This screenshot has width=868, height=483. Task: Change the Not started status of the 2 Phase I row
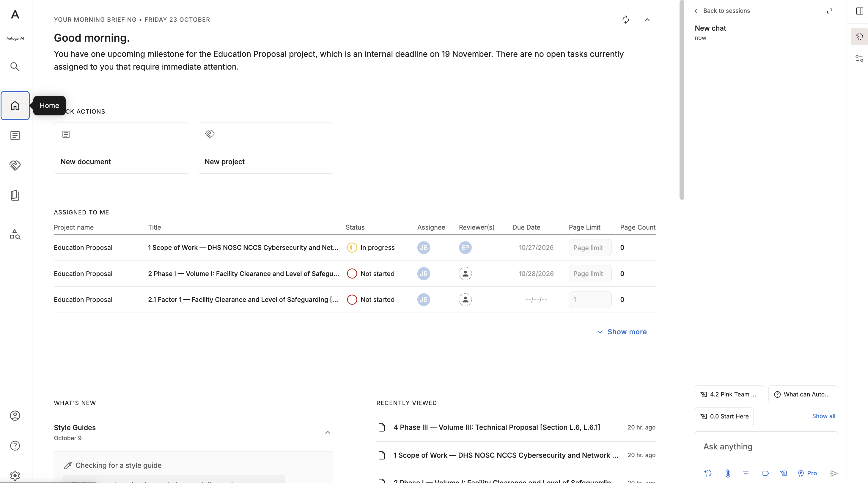[371, 273]
